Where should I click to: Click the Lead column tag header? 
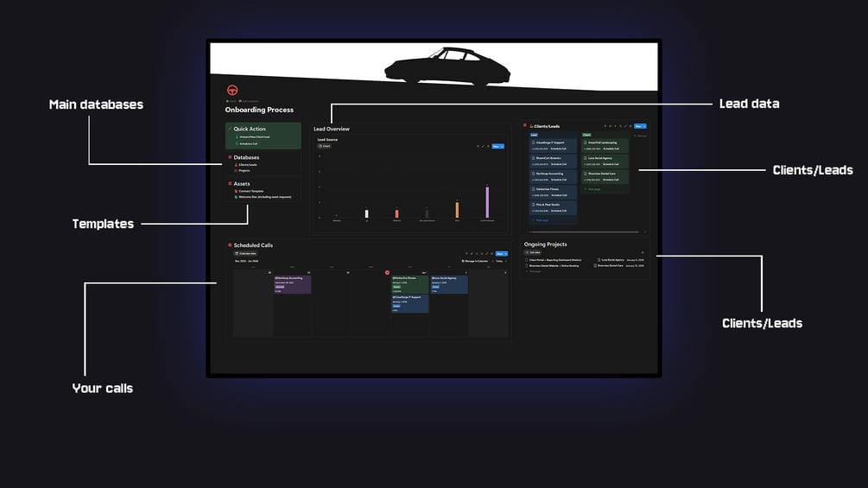tap(535, 135)
